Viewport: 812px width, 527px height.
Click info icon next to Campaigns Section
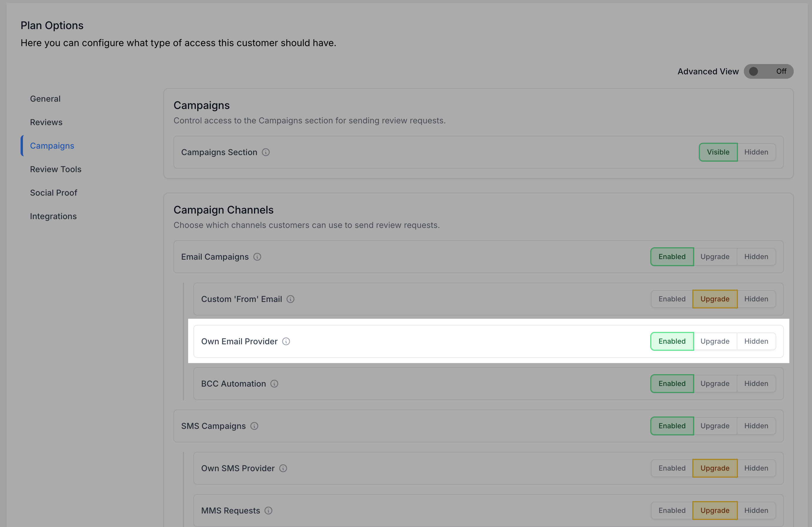tap(265, 152)
